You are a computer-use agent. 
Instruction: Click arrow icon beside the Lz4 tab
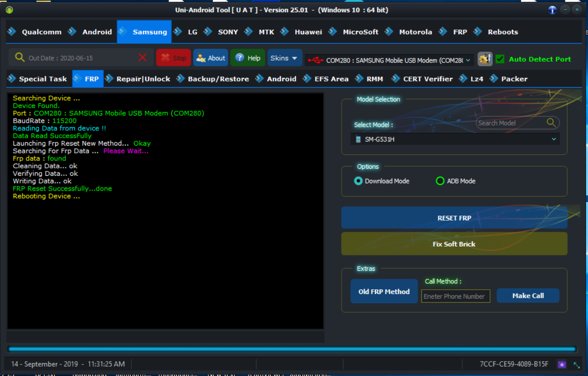pyautogui.click(x=463, y=78)
